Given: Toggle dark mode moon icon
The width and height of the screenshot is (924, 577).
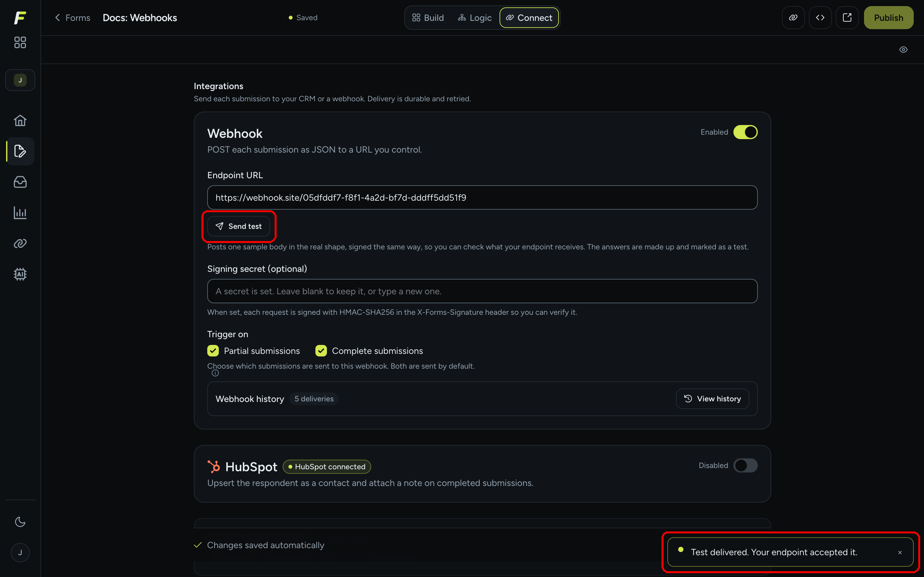Looking at the screenshot, I should (x=20, y=522).
